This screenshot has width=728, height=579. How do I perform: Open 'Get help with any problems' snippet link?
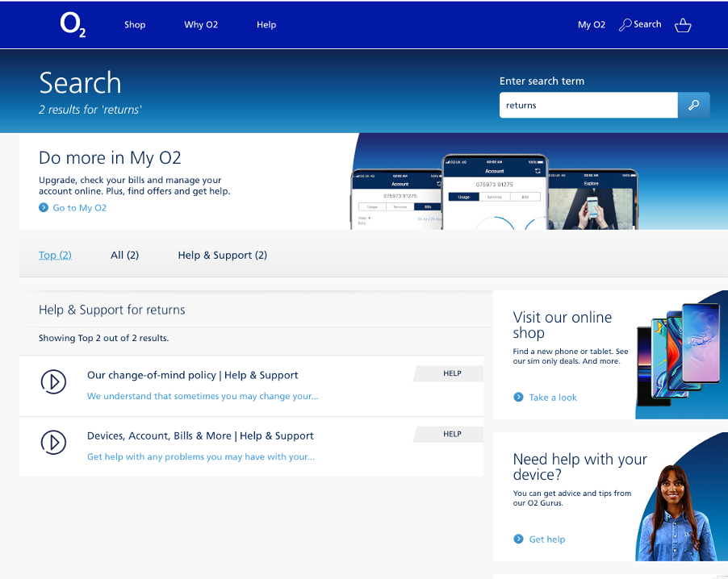coord(201,457)
